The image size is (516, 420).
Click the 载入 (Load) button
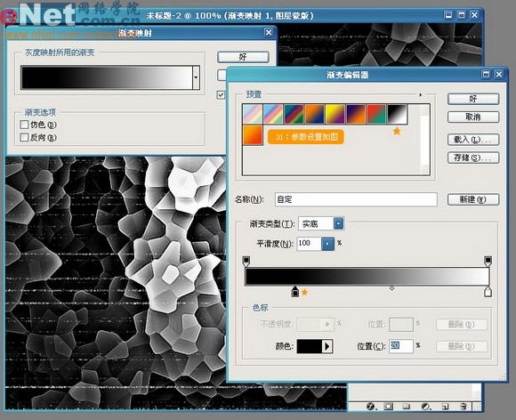click(x=473, y=140)
